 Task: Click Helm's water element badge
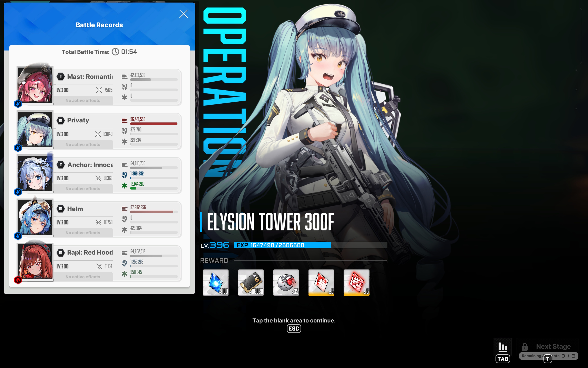tap(18, 236)
